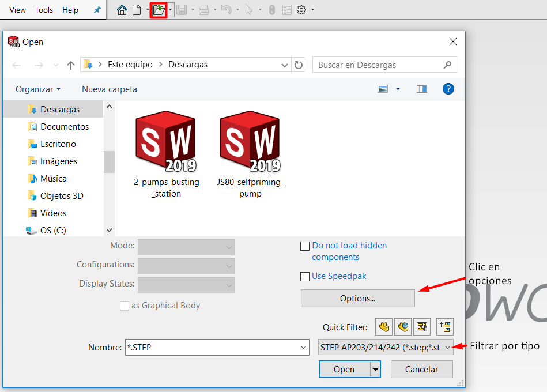Open the STEP file type filter dropdown
The width and height of the screenshot is (547, 392).
(386, 348)
